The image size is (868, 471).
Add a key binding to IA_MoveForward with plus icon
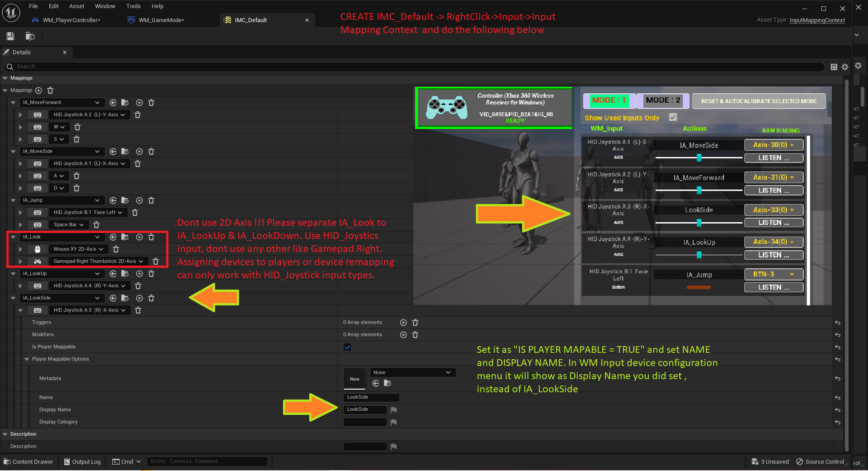tap(139, 103)
